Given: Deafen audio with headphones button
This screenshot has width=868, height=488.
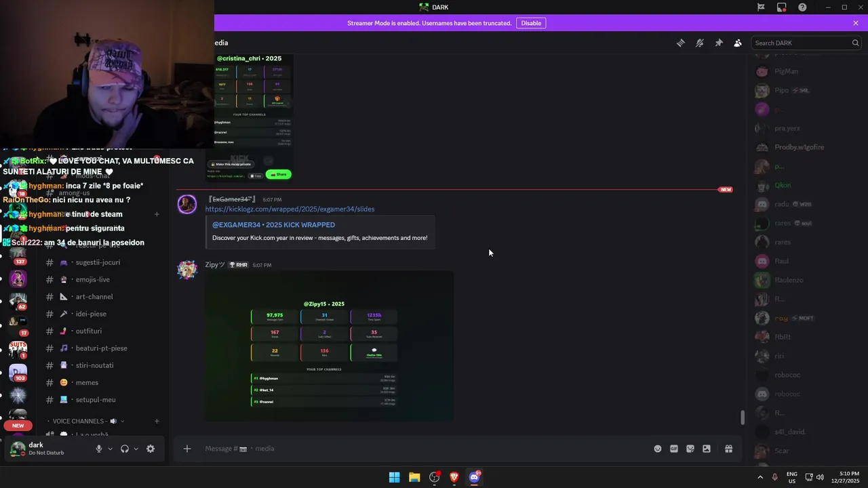Looking at the screenshot, I should (x=125, y=449).
